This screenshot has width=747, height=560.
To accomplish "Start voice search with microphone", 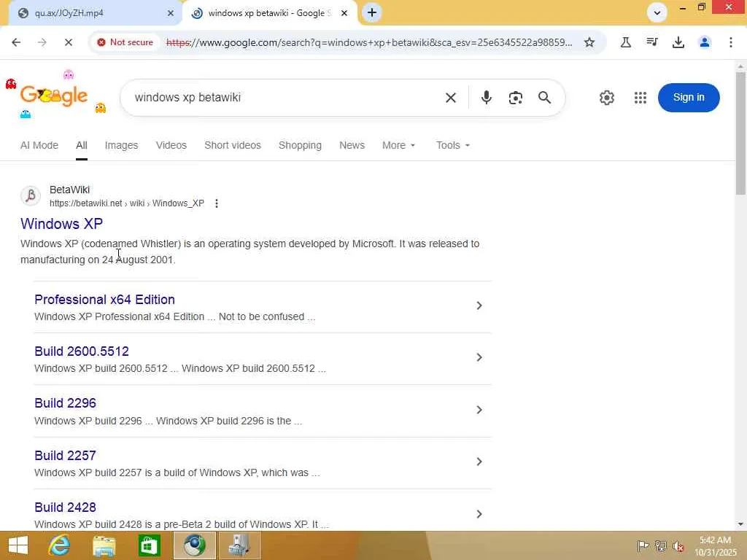I will (487, 98).
